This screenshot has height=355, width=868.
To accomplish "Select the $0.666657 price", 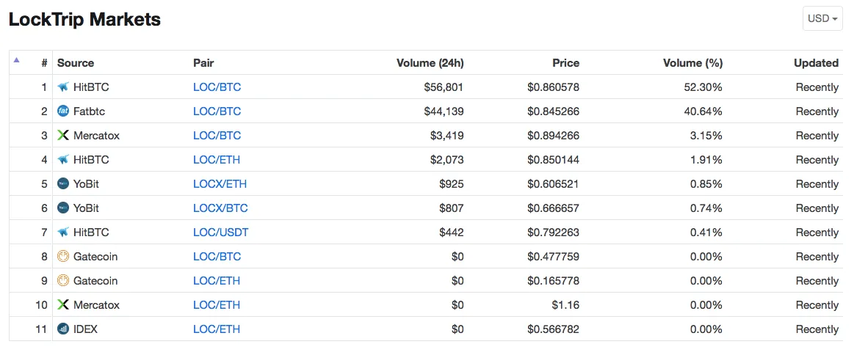I will pyautogui.click(x=553, y=208).
